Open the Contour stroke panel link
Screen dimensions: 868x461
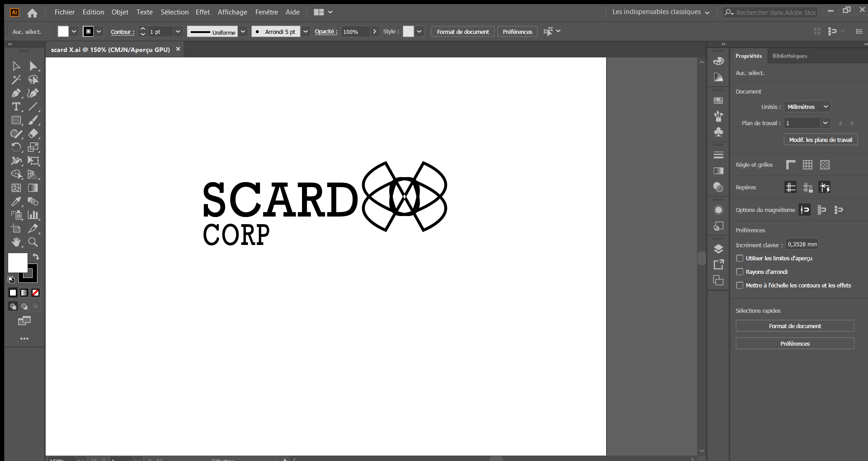(x=122, y=32)
